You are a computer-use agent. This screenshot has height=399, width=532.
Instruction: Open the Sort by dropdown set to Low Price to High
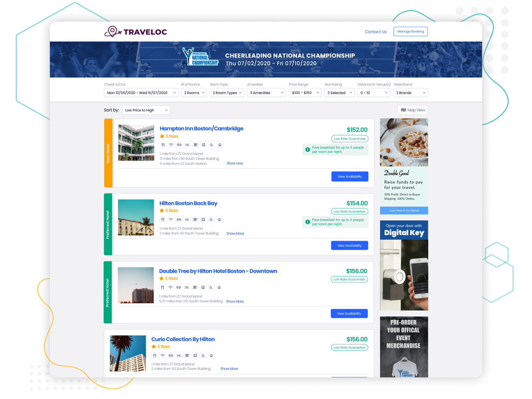tap(146, 110)
